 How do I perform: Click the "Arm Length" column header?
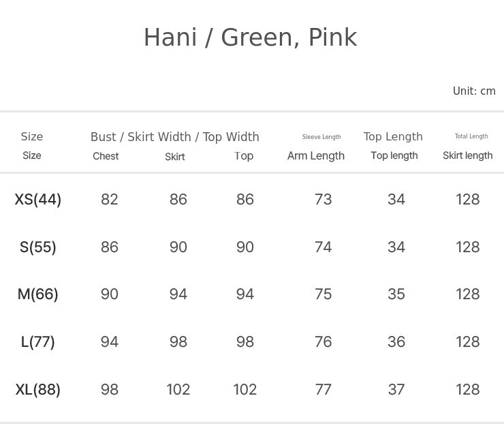[x=316, y=156]
